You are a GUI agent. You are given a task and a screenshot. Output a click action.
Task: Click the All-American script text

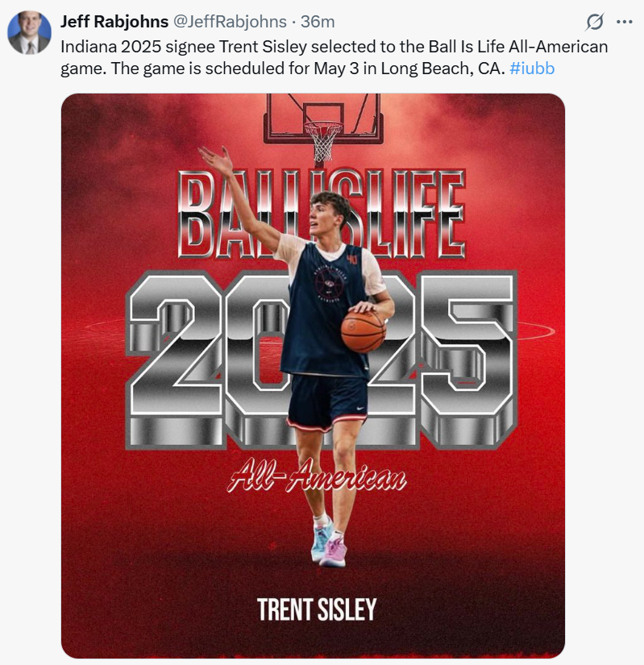(317, 477)
